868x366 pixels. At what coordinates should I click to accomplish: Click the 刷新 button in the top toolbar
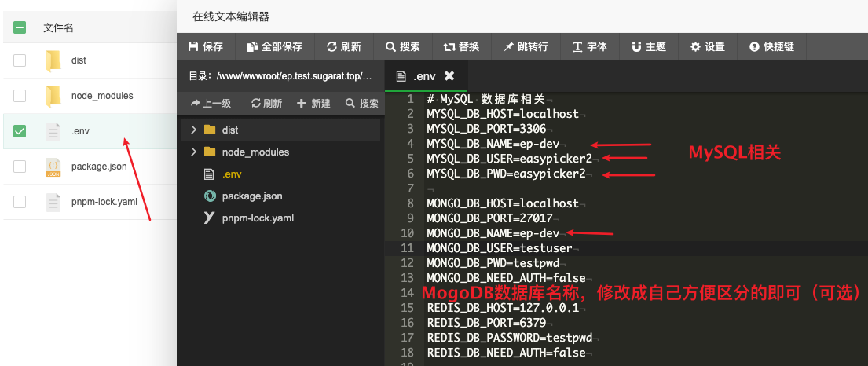tap(344, 47)
